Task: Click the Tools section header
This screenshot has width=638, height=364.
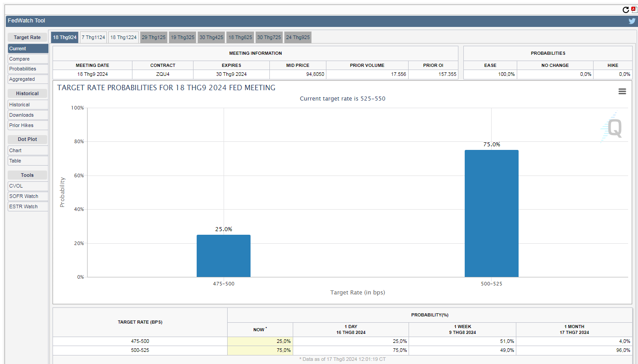Action: (27, 175)
